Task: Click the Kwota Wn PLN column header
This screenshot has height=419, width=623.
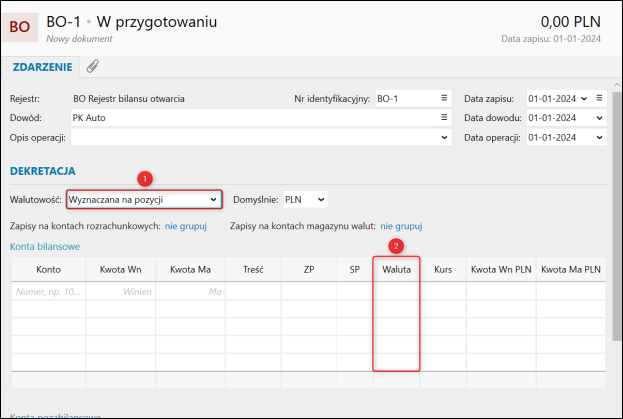Action: [501, 269]
